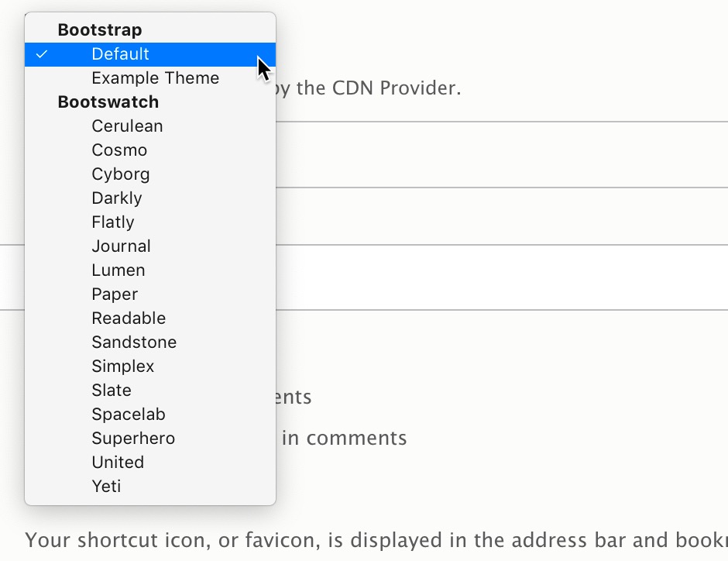This screenshot has height=561, width=728.
Task: Choose the Slate theme
Action: tap(112, 391)
